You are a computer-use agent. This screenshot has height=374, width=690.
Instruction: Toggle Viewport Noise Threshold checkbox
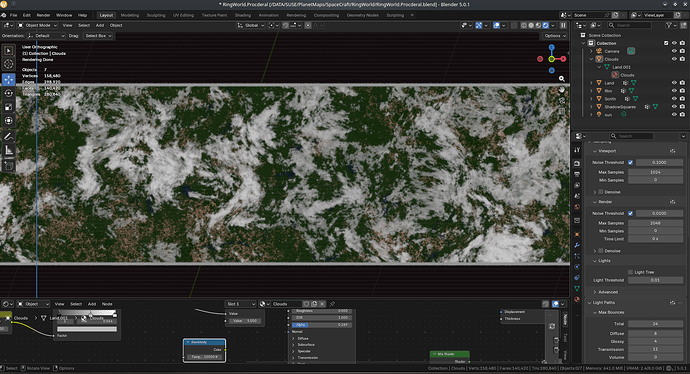(x=631, y=162)
